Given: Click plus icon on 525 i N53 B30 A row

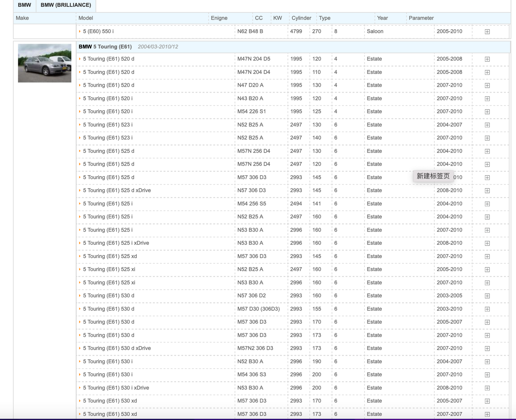Looking at the screenshot, I should pos(487,230).
